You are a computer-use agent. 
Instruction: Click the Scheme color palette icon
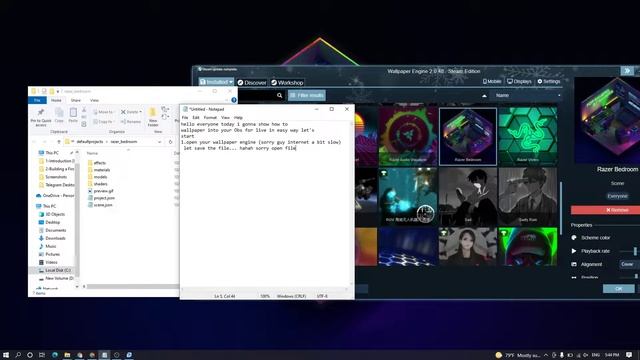click(574, 238)
